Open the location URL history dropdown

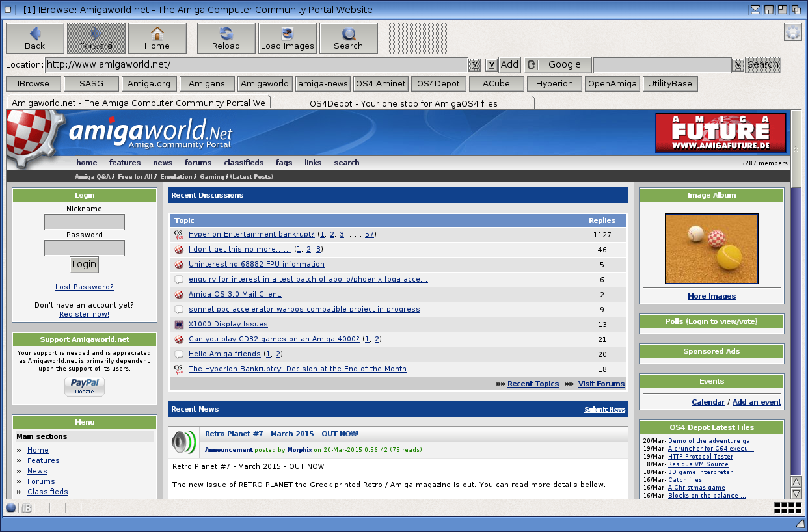475,65
